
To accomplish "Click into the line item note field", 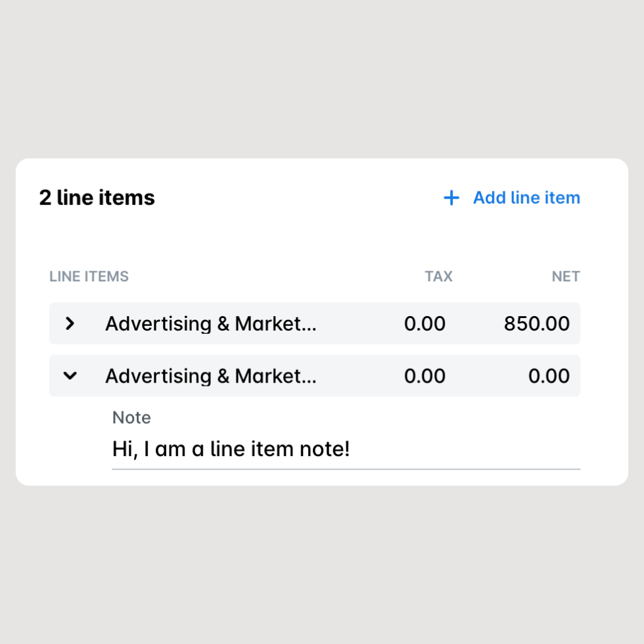I will coord(346,449).
